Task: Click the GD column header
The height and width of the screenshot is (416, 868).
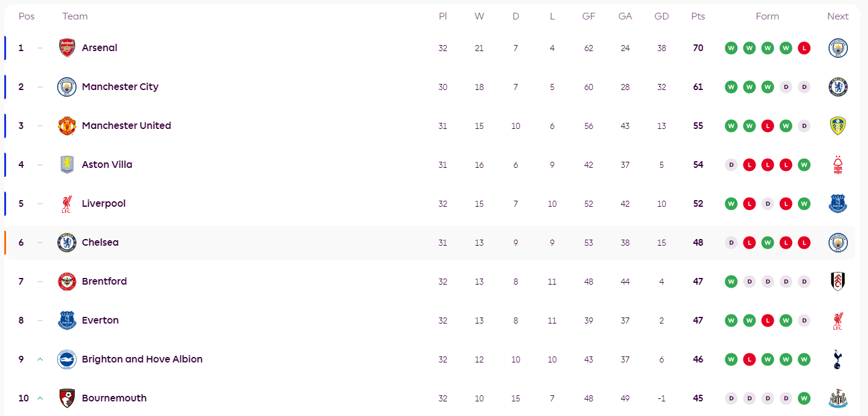Action: [x=661, y=16]
